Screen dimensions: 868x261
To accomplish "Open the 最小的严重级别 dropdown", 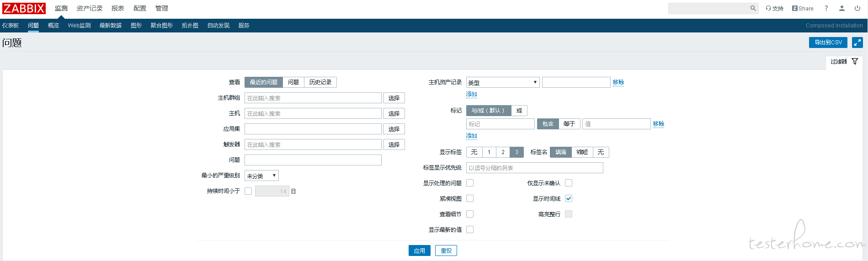I will click(x=261, y=176).
